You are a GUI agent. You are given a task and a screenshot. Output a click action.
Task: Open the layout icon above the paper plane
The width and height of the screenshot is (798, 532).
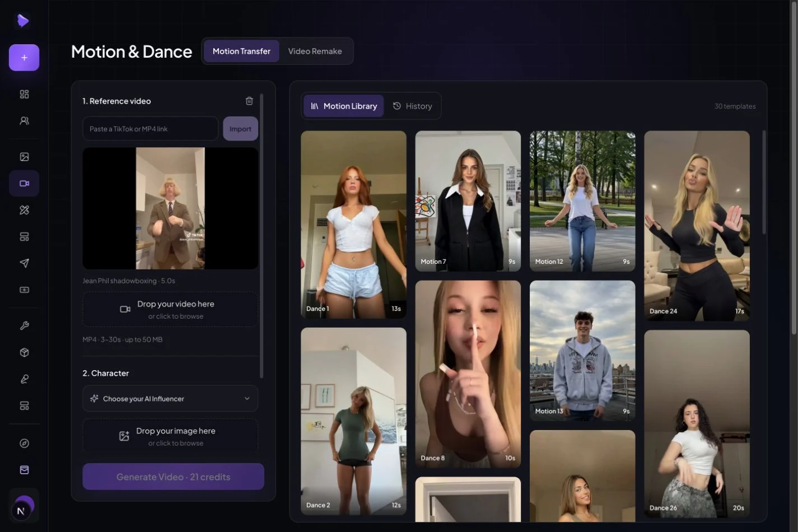[24, 237]
